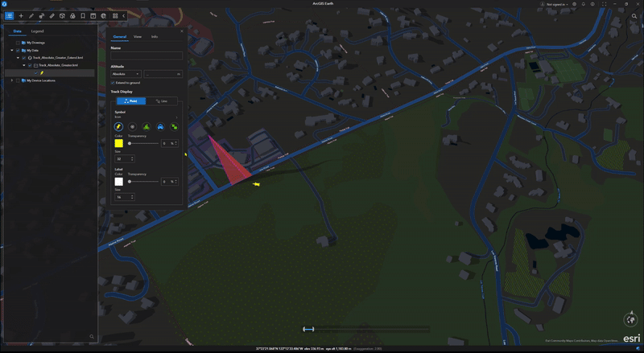Screen dimensions: 644x353
Task: Choose the green bicycle symbol icon
Action: [147, 127]
